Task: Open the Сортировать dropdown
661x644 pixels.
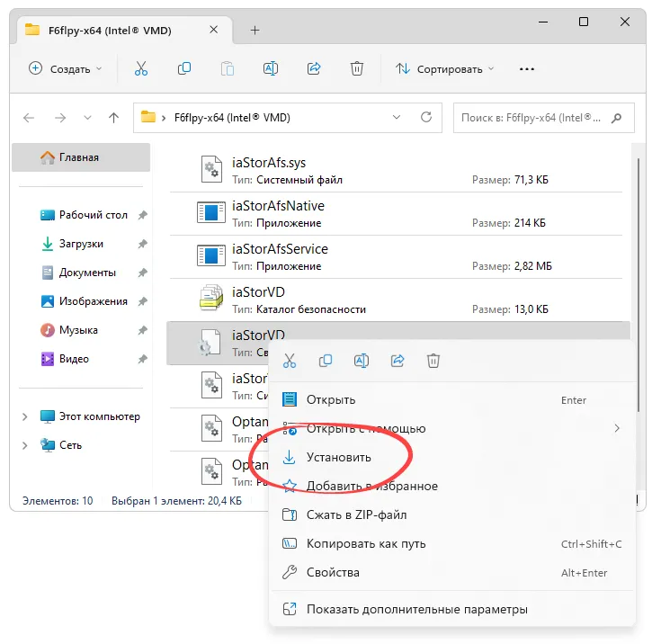Action: 444,68
